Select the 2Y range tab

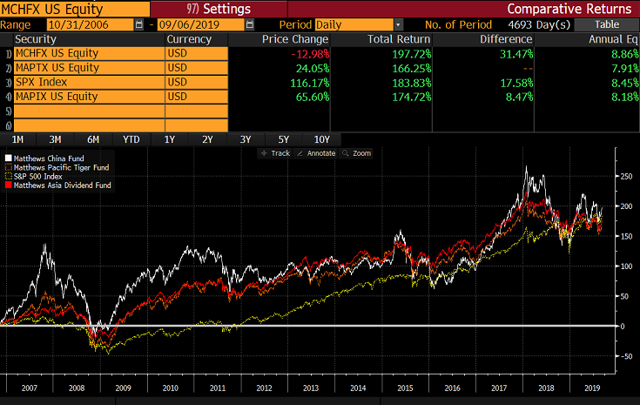click(x=207, y=140)
